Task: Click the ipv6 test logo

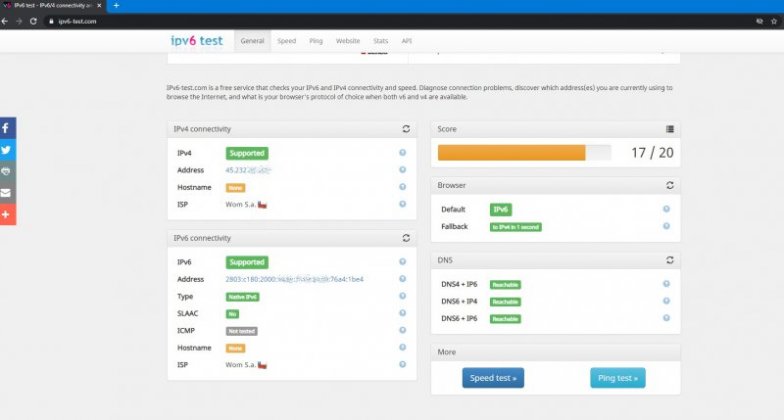Action: 196,40
